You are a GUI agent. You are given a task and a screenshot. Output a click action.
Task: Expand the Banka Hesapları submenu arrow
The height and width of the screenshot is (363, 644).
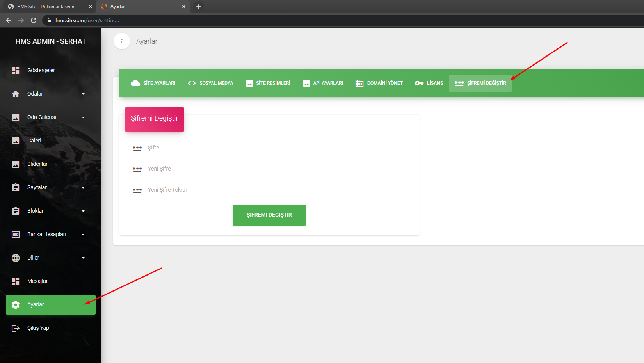[x=83, y=235]
